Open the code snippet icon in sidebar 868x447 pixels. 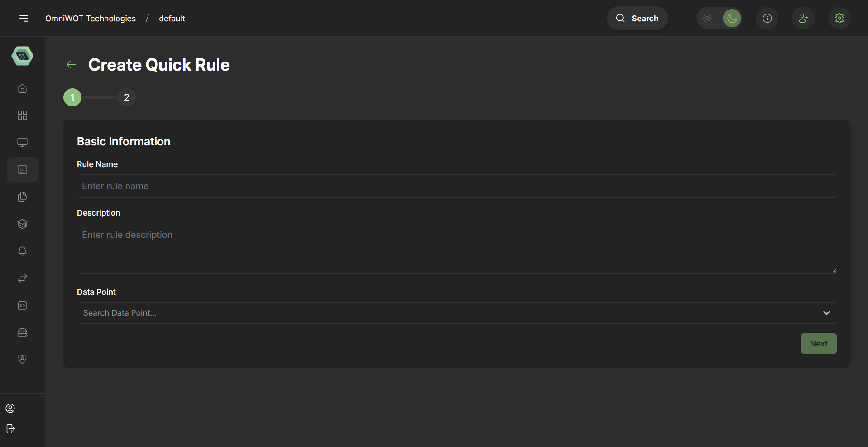pos(22,305)
